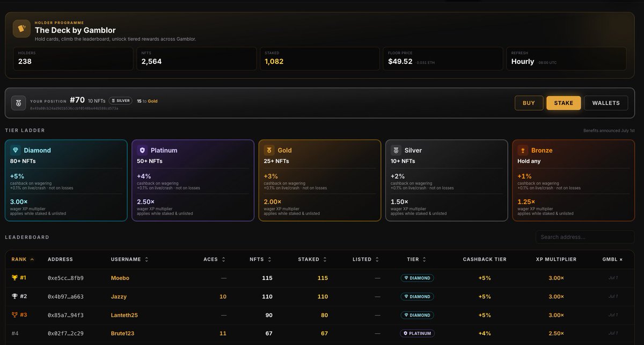Click The Deck card logo icon
The height and width of the screenshot is (345, 644).
(x=21, y=28)
